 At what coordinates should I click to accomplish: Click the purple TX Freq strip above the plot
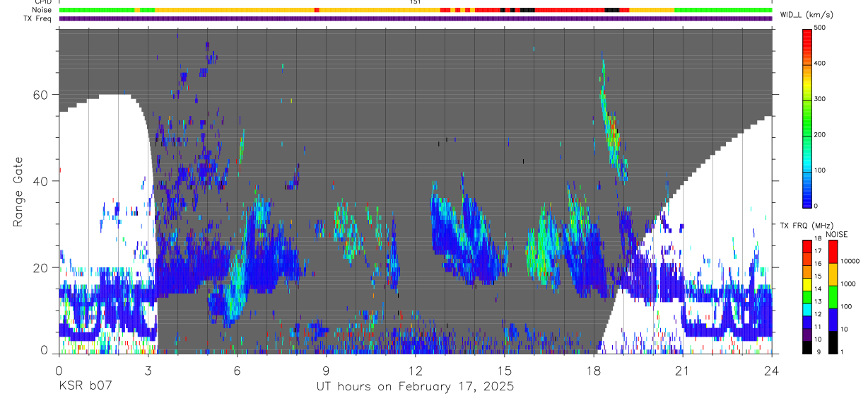pos(416,18)
